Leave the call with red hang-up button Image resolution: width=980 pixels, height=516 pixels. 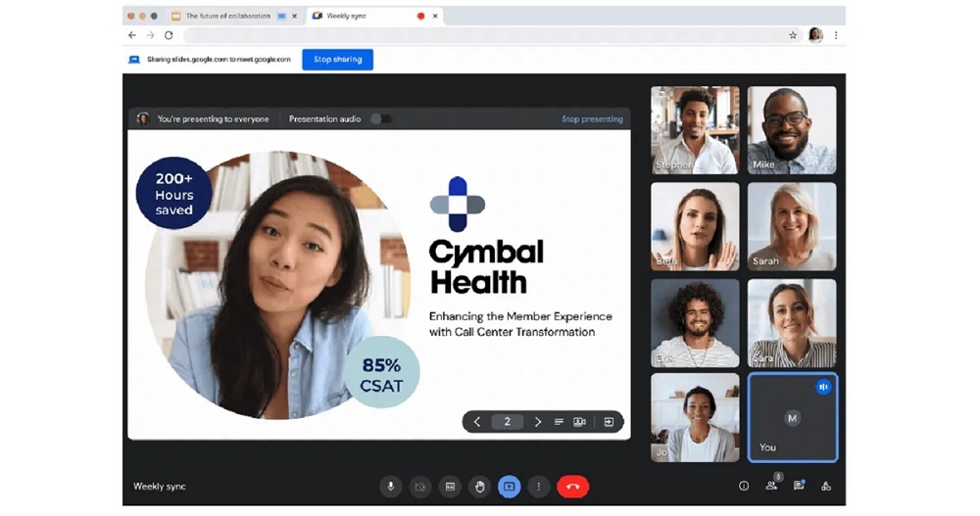(x=572, y=486)
